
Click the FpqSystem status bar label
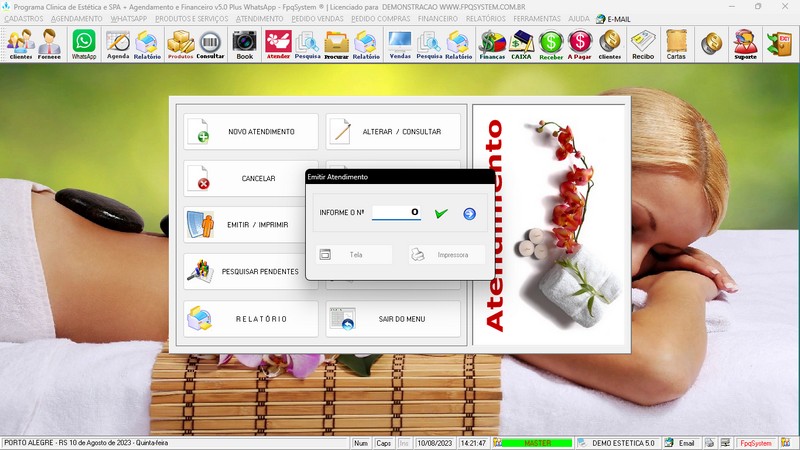click(x=756, y=443)
